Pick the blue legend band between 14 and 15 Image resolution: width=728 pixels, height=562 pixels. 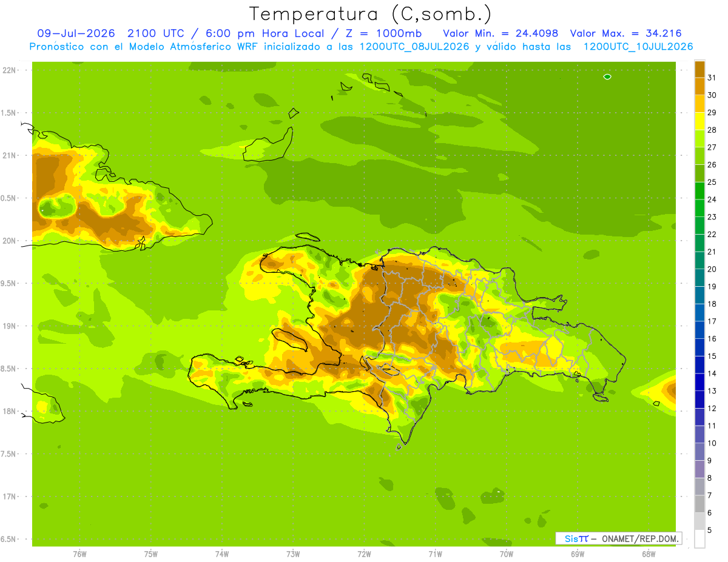coord(699,364)
